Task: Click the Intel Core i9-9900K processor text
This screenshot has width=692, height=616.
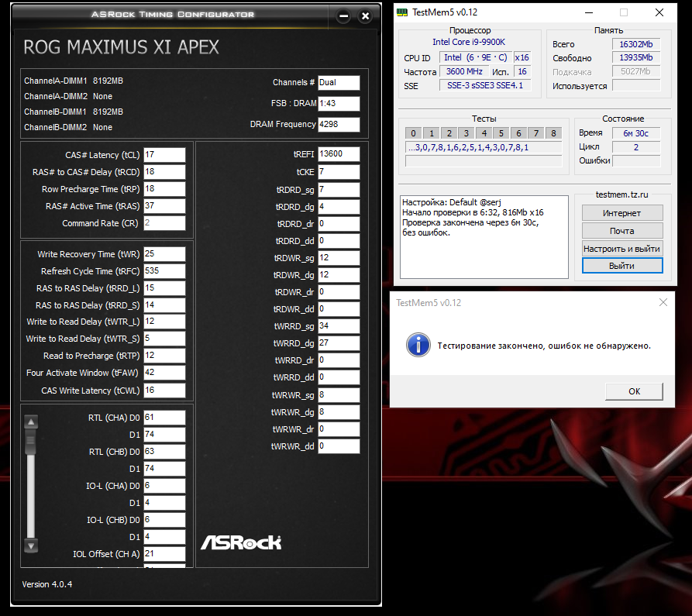Action: [x=469, y=42]
